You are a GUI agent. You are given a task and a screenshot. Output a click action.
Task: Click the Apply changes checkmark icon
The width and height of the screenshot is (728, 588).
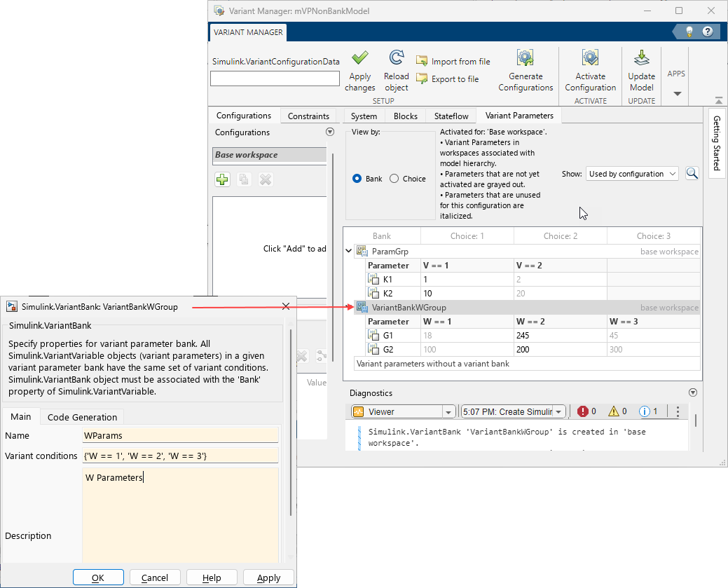tap(359, 58)
